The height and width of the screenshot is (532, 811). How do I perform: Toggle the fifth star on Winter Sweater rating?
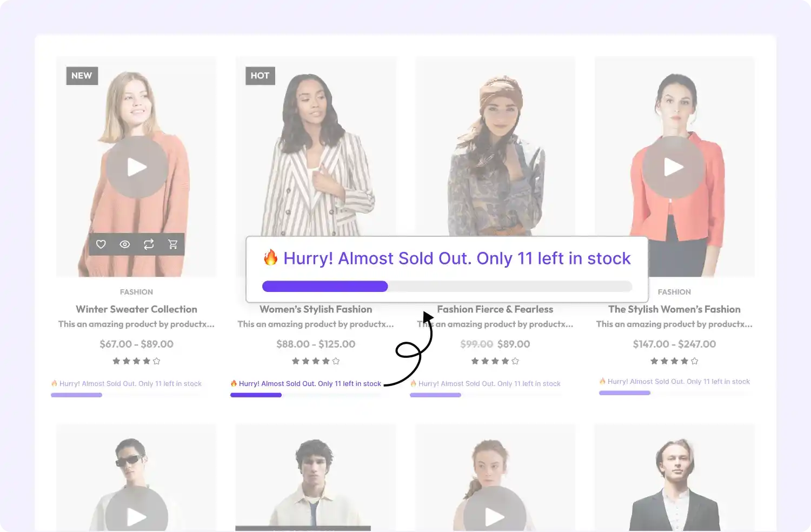tap(156, 361)
